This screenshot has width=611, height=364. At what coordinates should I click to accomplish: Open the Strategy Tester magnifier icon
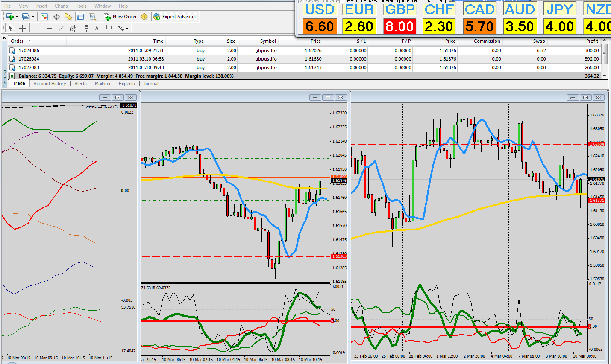coord(92,17)
